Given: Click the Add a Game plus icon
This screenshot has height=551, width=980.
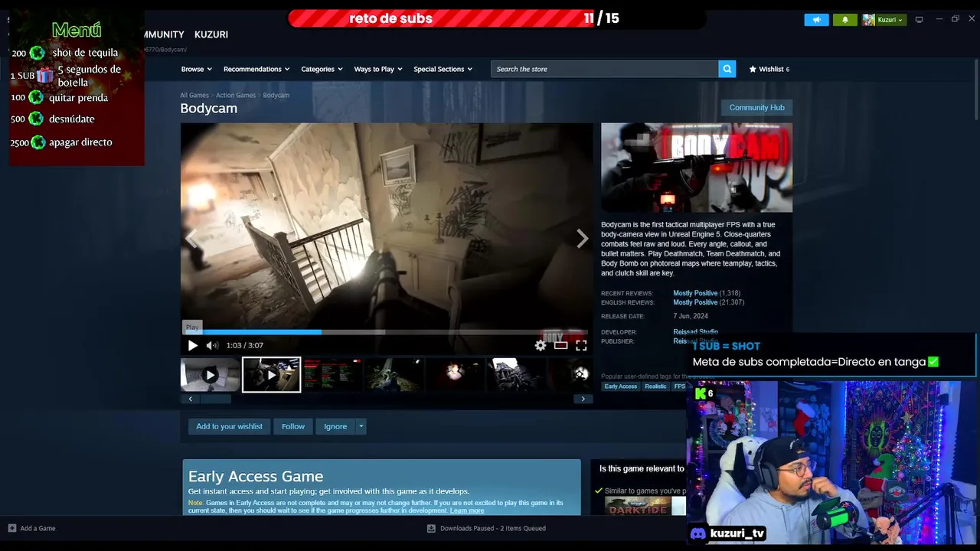Looking at the screenshot, I should [x=12, y=528].
